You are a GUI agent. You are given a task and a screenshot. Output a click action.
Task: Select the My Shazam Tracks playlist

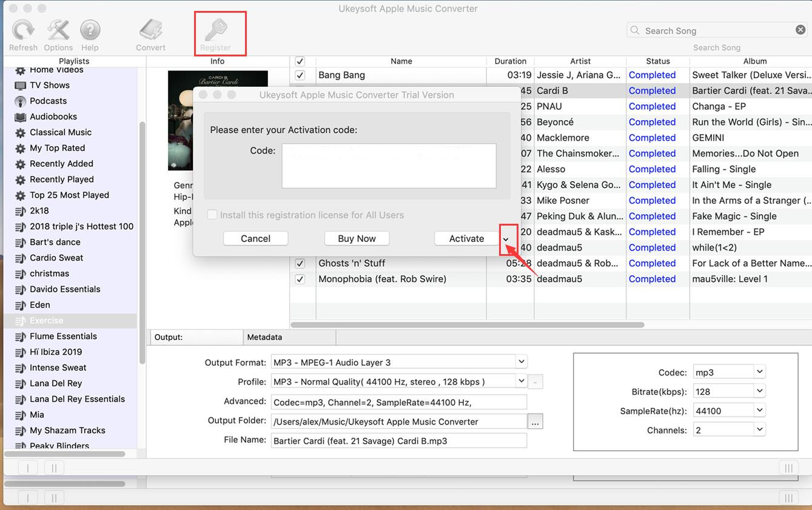tap(67, 431)
